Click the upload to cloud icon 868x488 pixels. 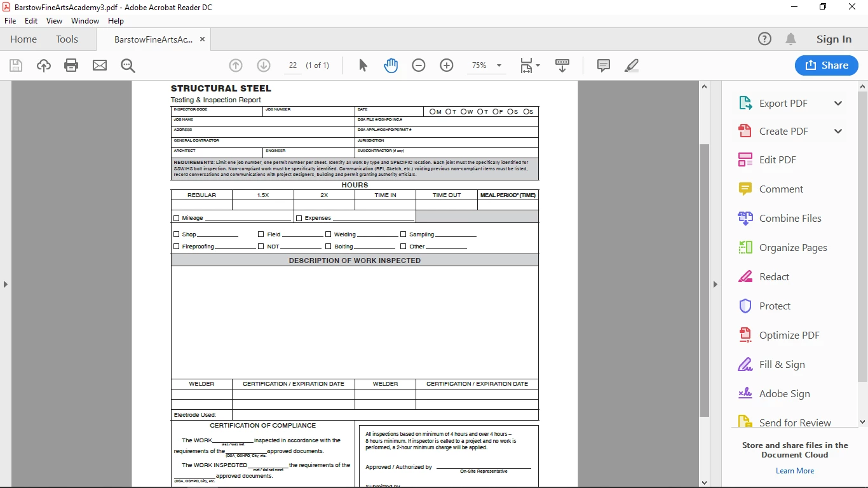43,65
